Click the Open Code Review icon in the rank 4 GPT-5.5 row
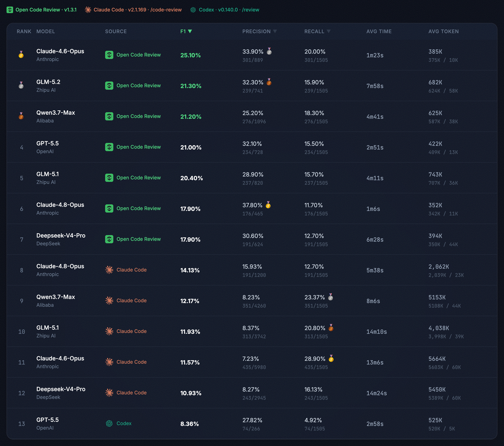 coord(109,147)
